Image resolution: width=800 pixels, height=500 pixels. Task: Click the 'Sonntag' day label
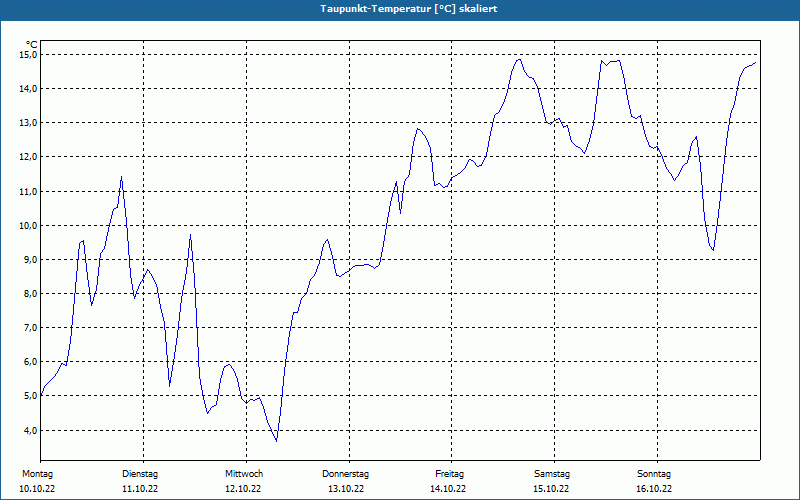(x=654, y=474)
